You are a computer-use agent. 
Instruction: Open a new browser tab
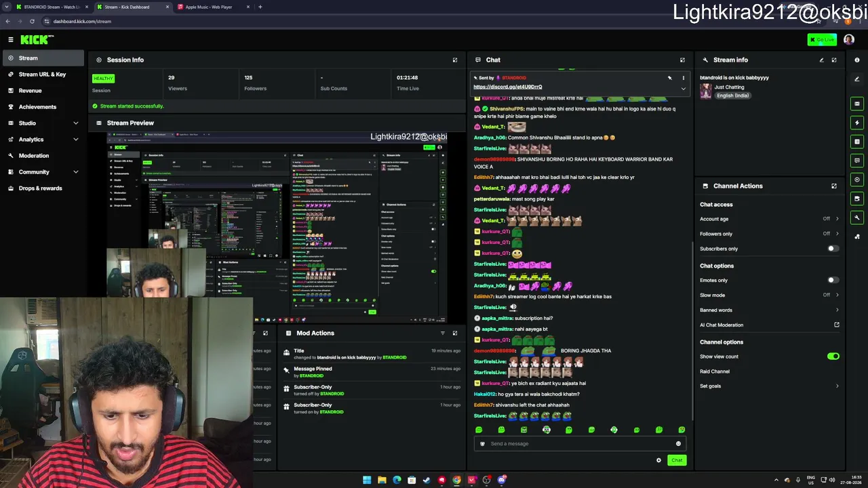tap(260, 7)
